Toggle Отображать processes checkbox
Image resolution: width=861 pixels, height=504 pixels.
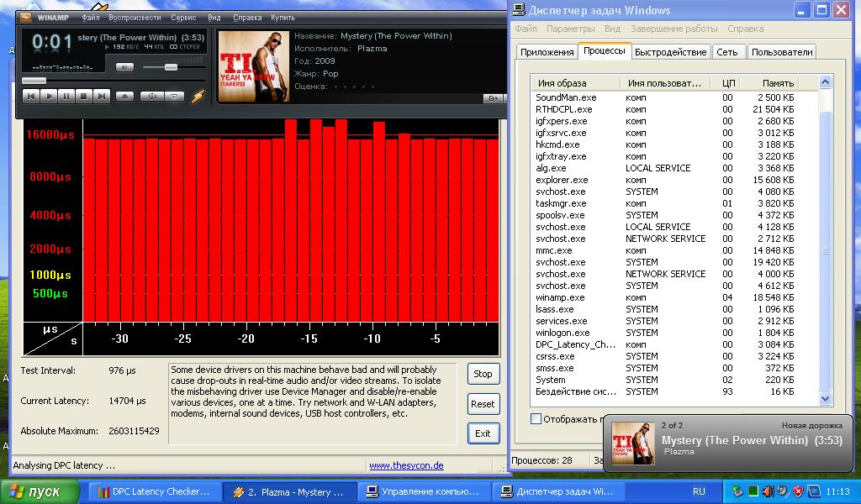click(536, 419)
